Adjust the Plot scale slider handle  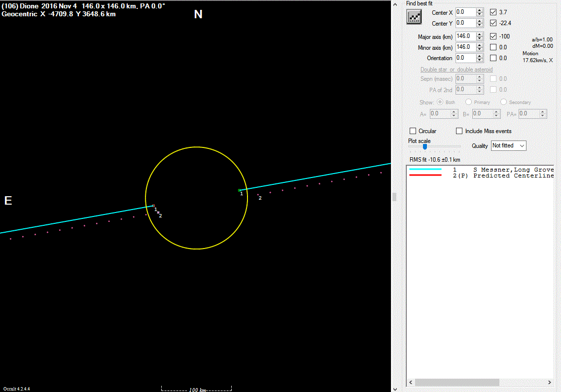[x=424, y=146]
